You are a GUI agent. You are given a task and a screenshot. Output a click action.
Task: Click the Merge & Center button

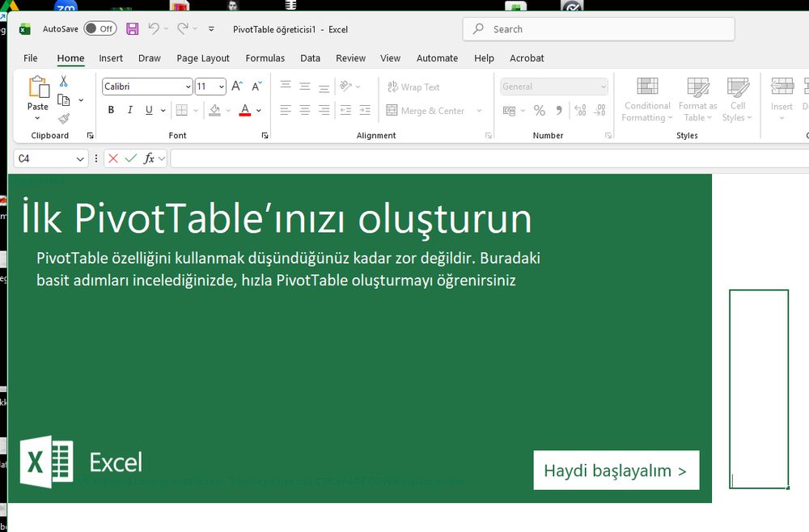[x=426, y=111]
